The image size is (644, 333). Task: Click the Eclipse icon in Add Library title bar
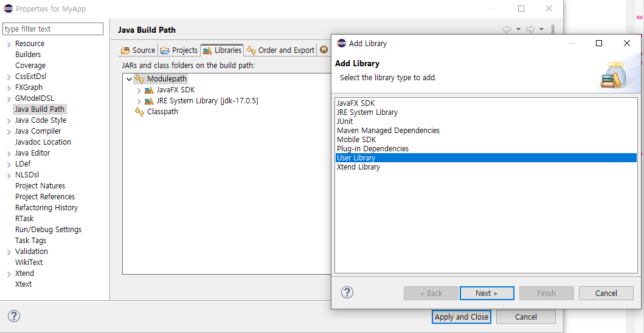tap(341, 43)
